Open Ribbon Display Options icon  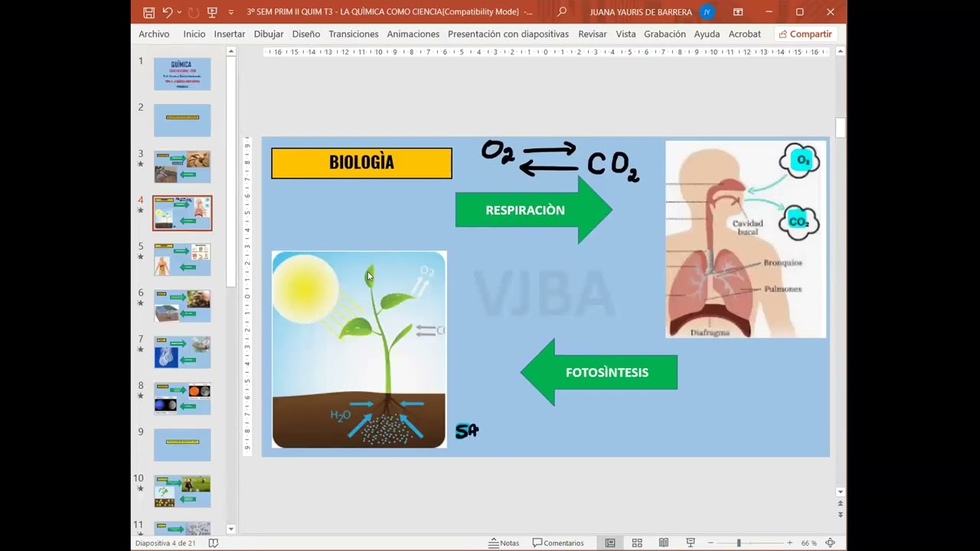pyautogui.click(x=738, y=12)
